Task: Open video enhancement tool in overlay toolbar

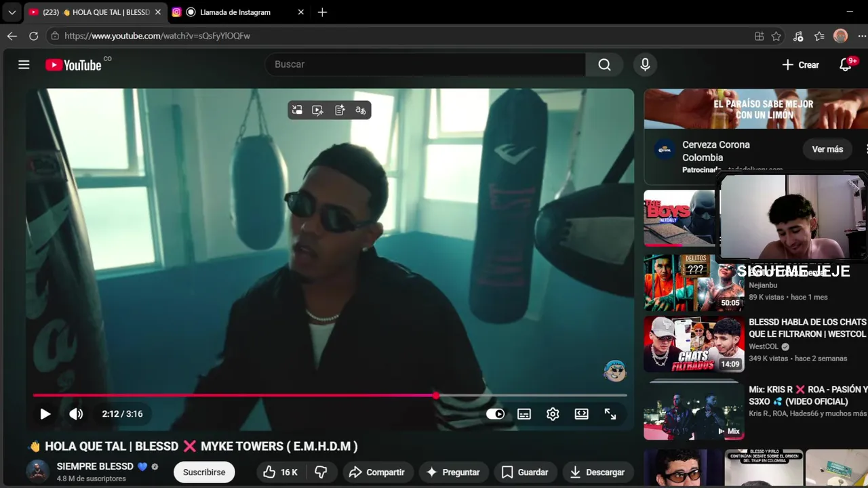Action: pos(318,110)
